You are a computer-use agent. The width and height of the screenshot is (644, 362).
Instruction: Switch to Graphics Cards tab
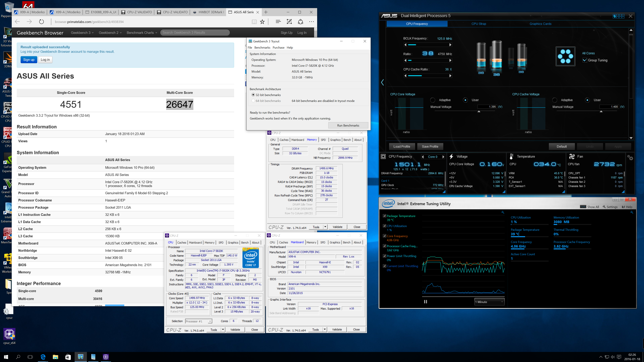click(x=540, y=24)
